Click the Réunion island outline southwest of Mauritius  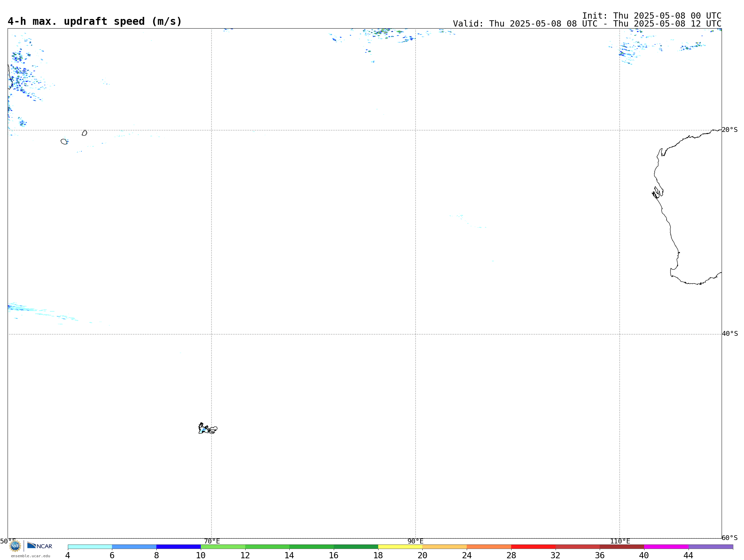click(64, 142)
